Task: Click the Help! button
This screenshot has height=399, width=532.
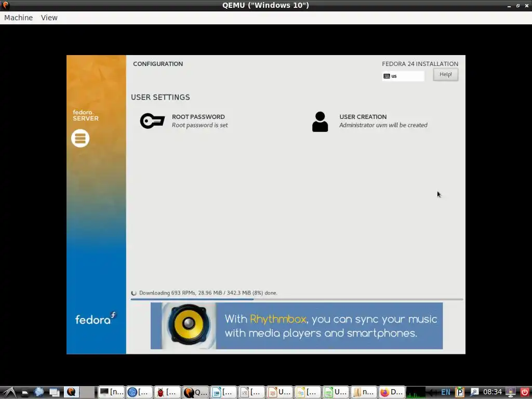Action: click(445, 74)
